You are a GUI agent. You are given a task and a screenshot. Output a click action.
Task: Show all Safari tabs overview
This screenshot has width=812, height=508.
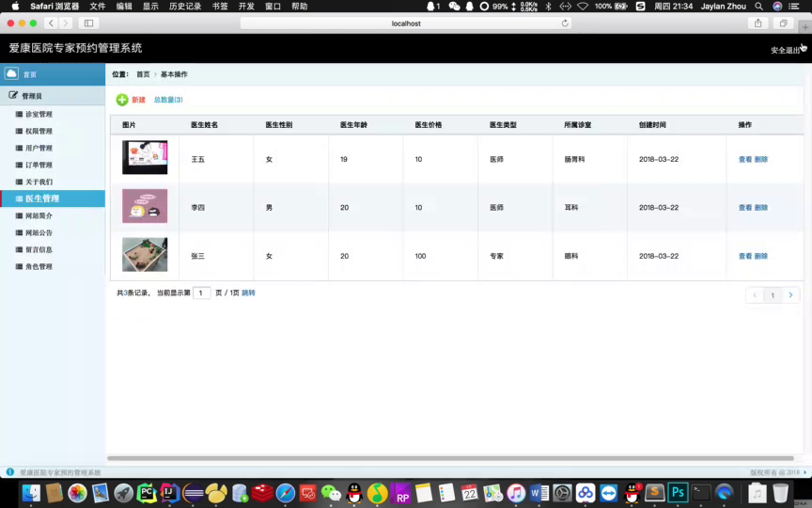pos(783,24)
